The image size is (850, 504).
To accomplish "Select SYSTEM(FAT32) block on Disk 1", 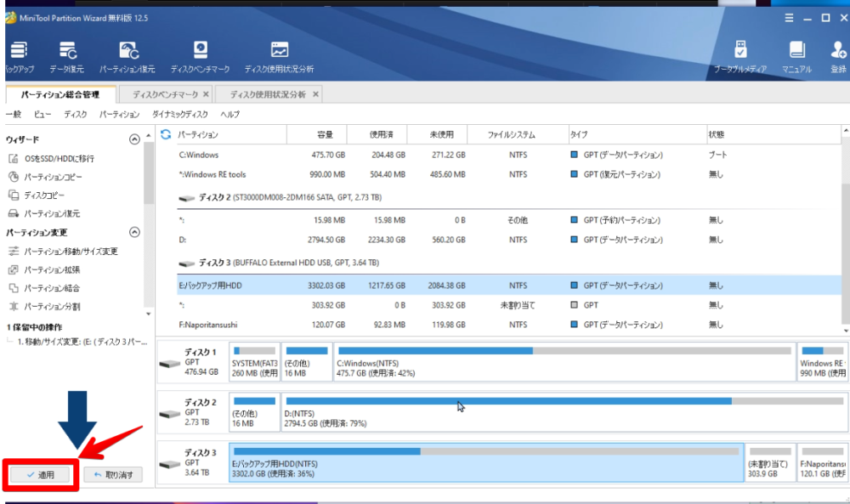I will coord(254,361).
